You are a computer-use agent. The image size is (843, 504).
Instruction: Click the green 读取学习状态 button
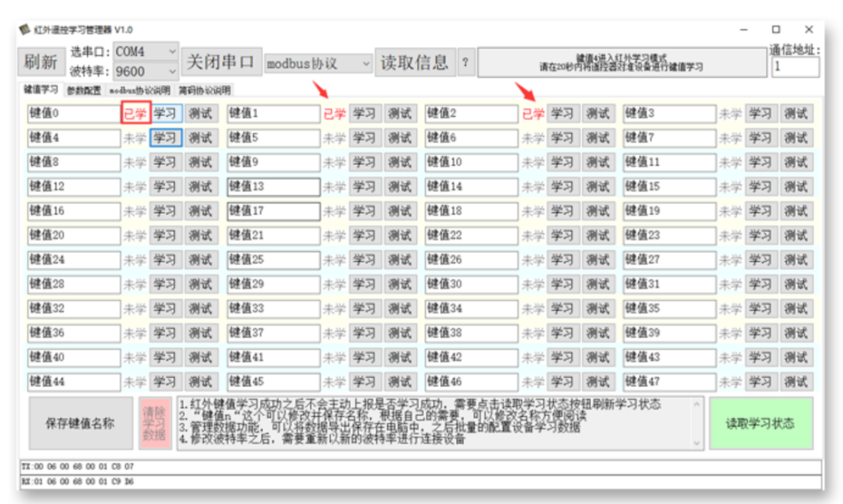point(760,424)
